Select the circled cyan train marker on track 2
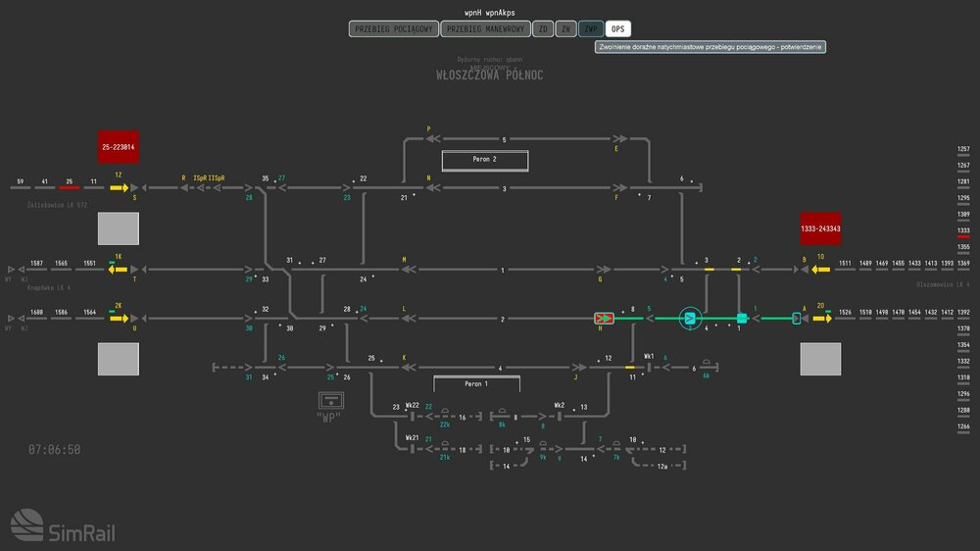980x551 pixels. click(x=689, y=318)
